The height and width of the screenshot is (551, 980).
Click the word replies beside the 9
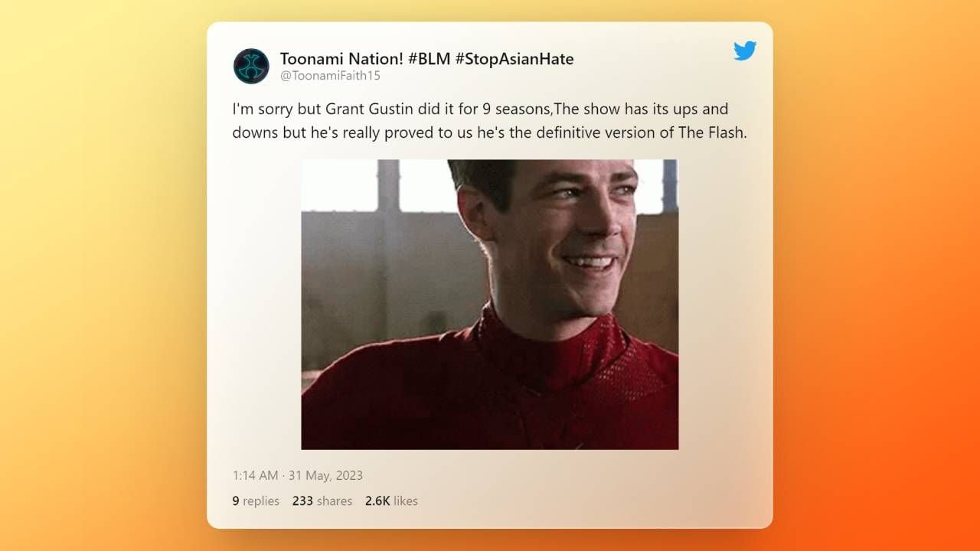point(261,501)
